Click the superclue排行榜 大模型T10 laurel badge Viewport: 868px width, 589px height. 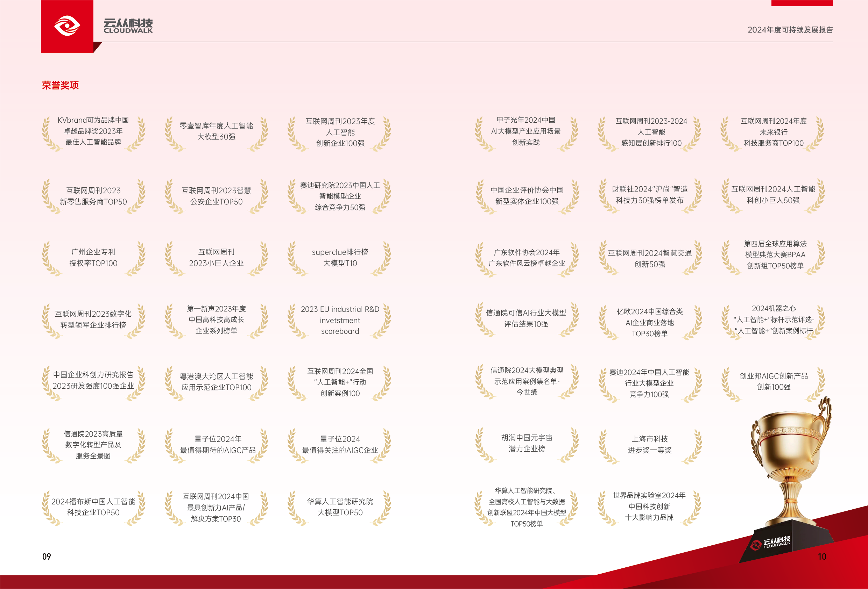[x=339, y=258]
